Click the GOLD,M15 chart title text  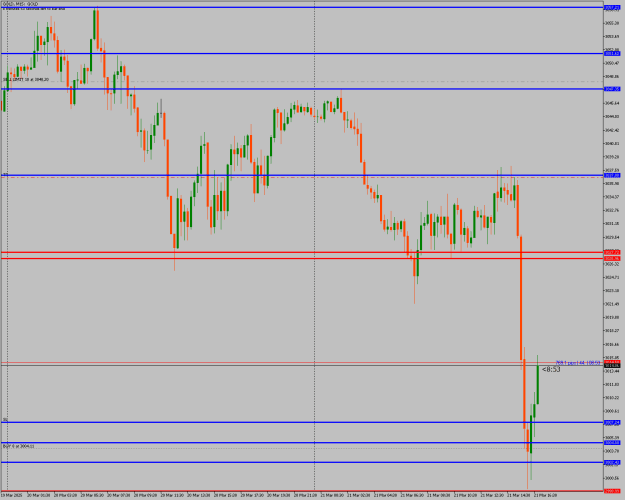click(x=20, y=4)
